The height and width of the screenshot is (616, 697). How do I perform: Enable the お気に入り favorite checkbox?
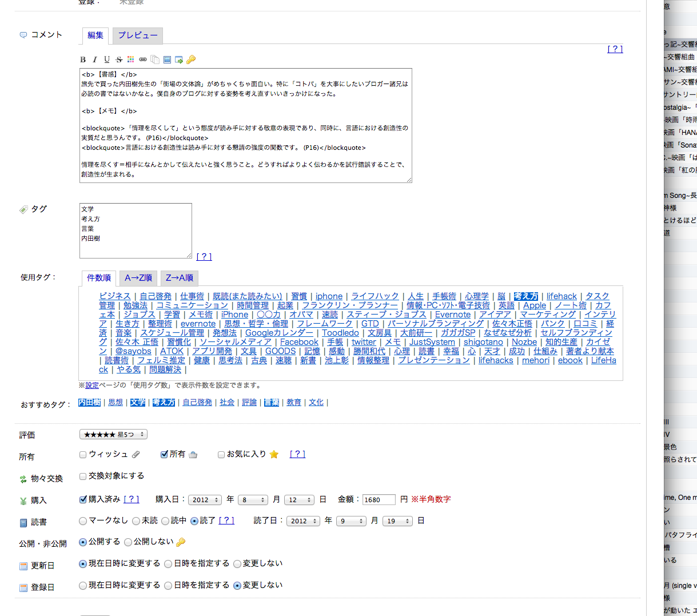(x=221, y=455)
